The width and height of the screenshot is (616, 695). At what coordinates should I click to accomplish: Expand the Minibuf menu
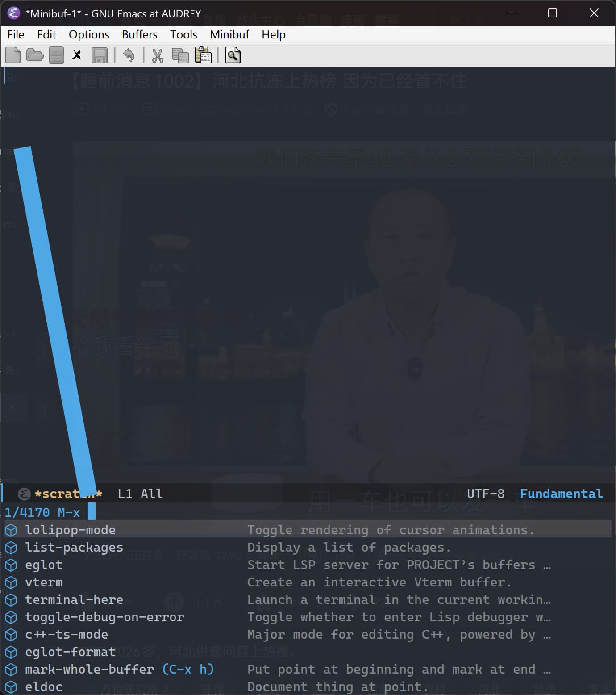coord(229,34)
